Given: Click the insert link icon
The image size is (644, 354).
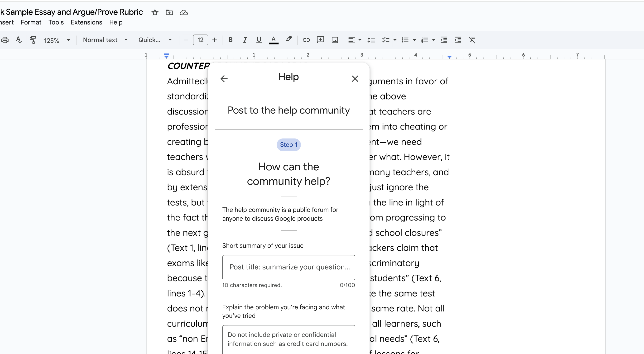Looking at the screenshot, I should click(x=306, y=40).
